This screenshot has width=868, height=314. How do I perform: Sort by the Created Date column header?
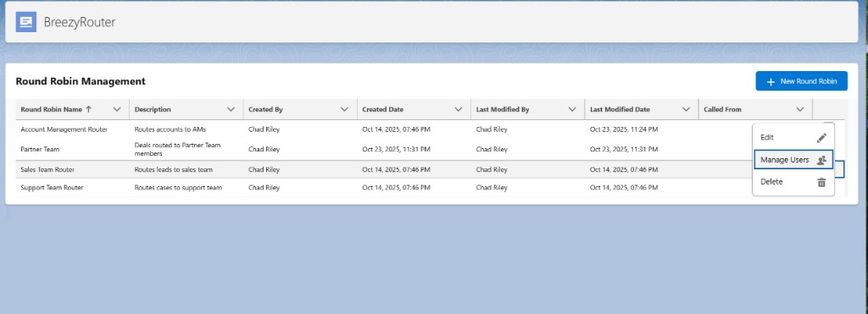tap(383, 109)
